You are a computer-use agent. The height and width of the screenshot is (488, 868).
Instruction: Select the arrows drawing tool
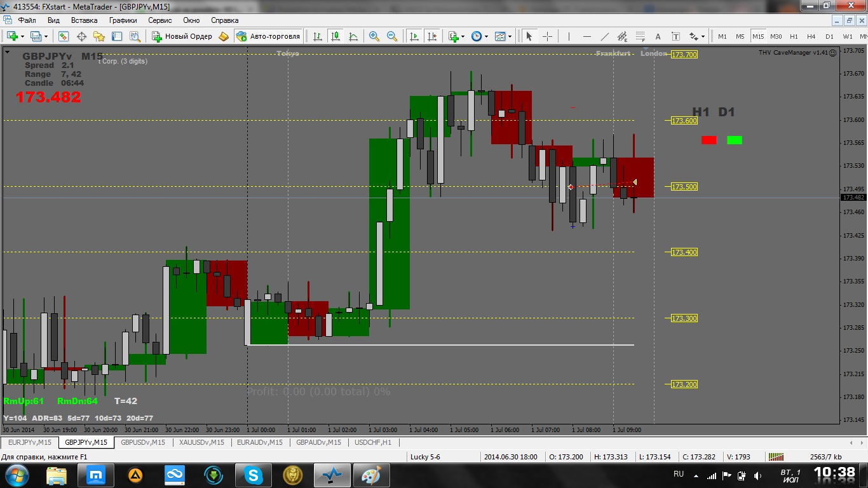point(694,36)
